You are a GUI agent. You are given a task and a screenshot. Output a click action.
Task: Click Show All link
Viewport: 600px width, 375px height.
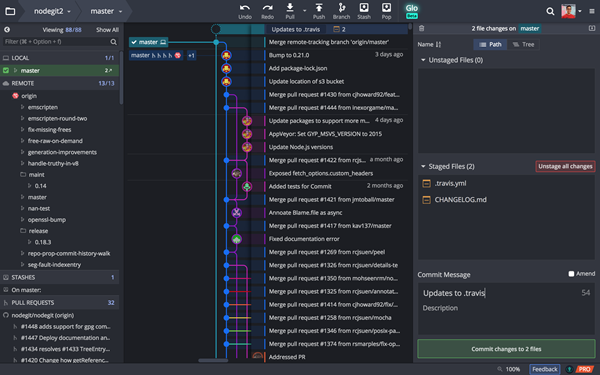click(x=107, y=30)
